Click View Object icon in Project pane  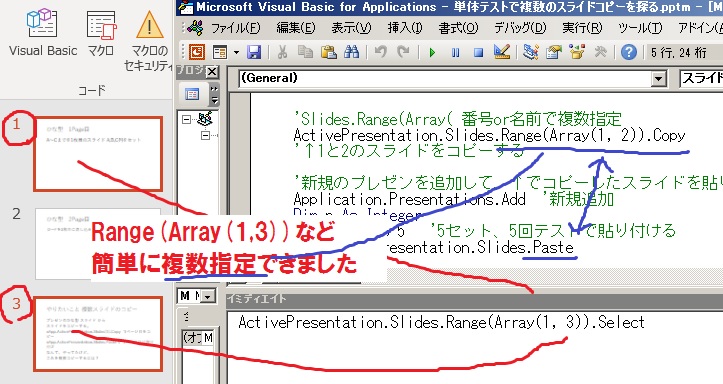tap(192, 95)
